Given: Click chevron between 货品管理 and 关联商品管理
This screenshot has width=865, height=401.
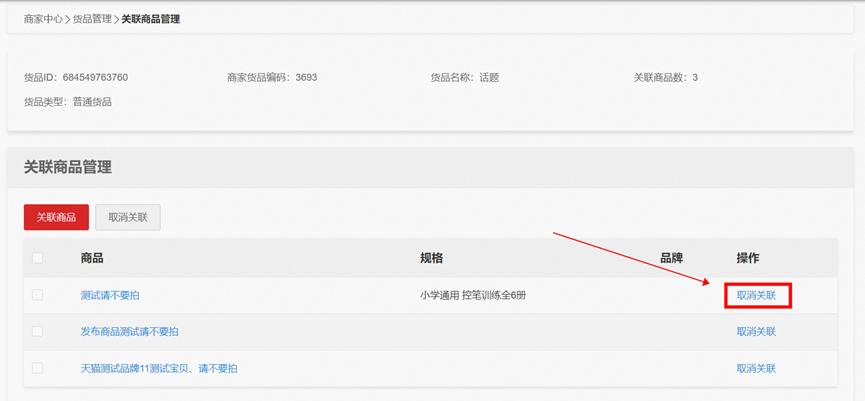Looking at the screenshot, I should 116,20.
